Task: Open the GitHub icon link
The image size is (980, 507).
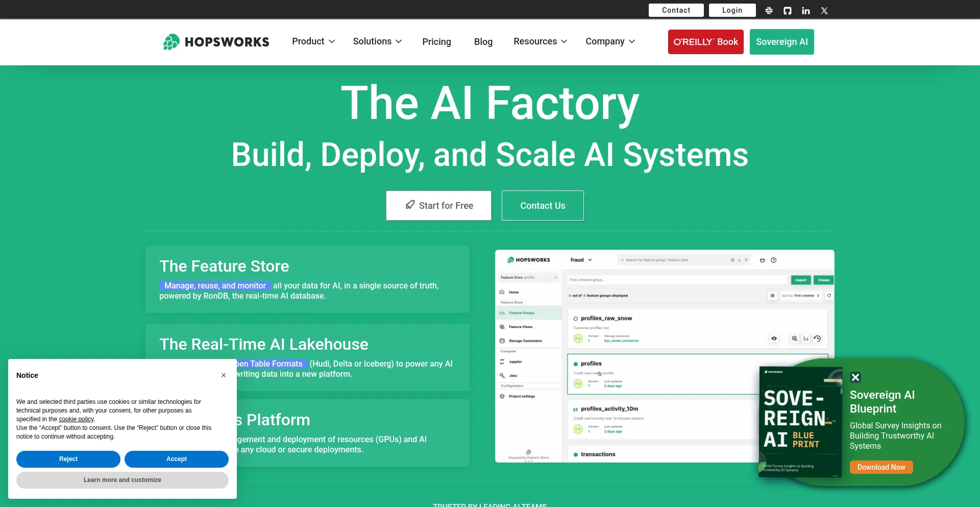Action: pyautogui.click(x=788, y=11)
